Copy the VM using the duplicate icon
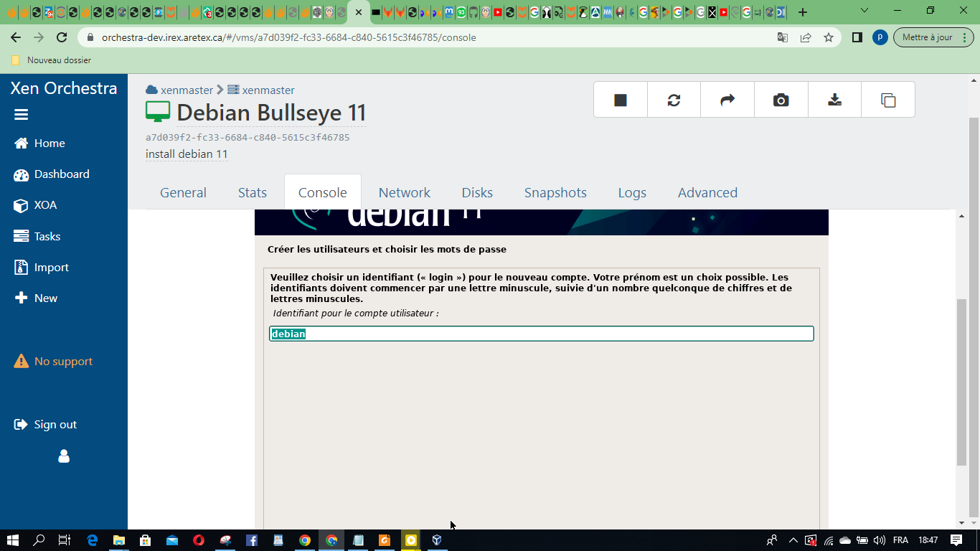This screenshot has height=551, width=980. 888,100
